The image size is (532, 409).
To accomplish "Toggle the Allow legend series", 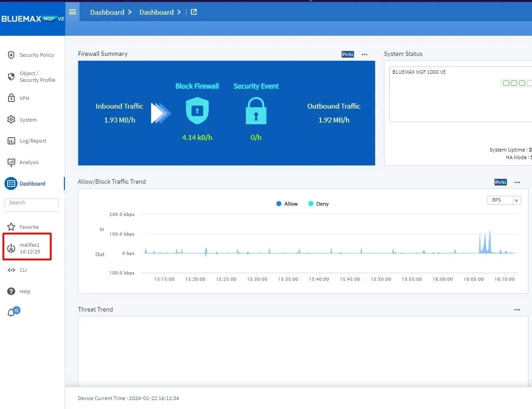I will pos(287,204).
